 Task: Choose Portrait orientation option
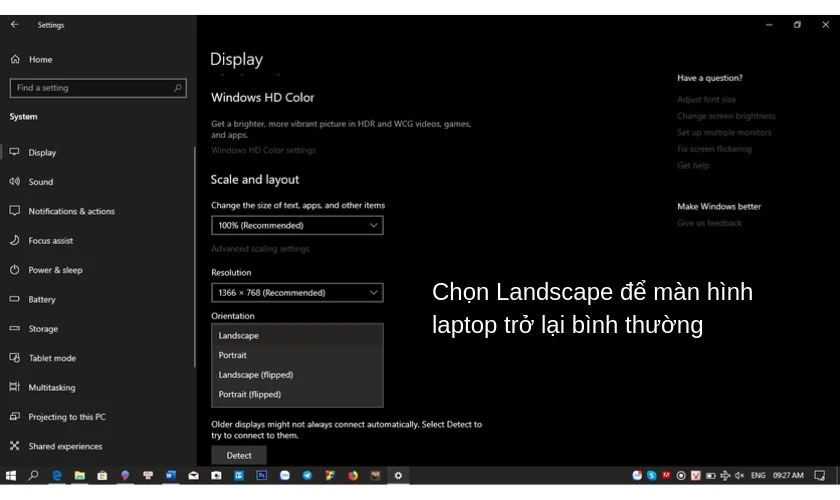pos(297,355)
